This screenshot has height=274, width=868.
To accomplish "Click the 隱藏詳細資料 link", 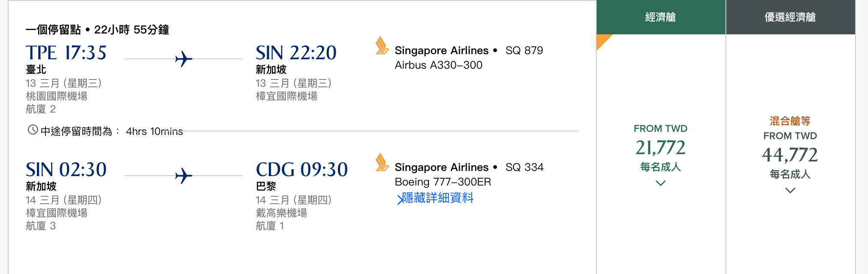I will (438, 198).
